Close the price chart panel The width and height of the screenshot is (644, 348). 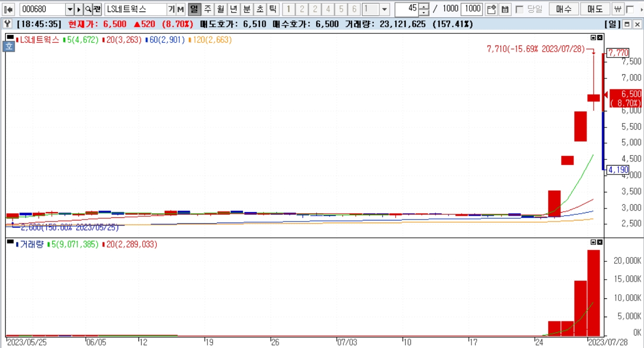click(x=600, y=38)
